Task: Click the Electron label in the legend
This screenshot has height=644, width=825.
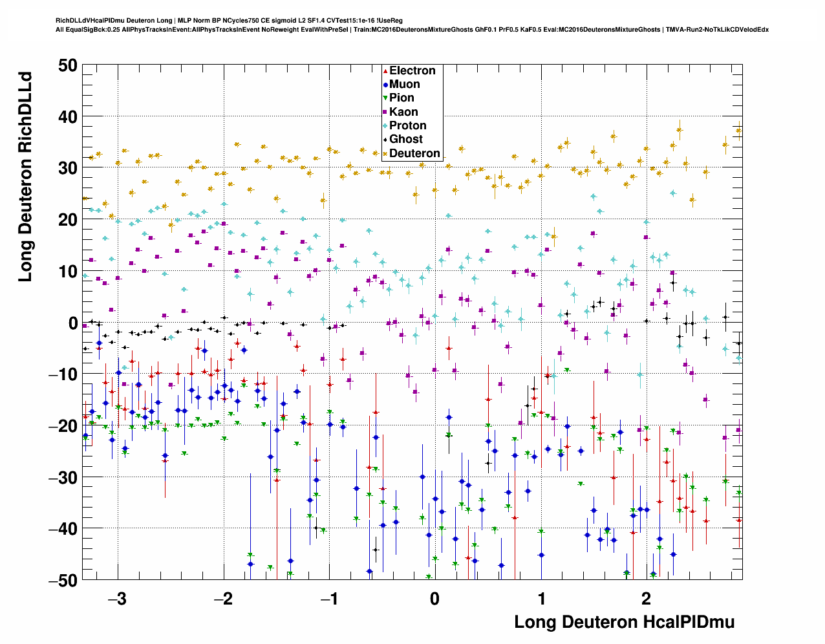Action: [x=412, y=71]
